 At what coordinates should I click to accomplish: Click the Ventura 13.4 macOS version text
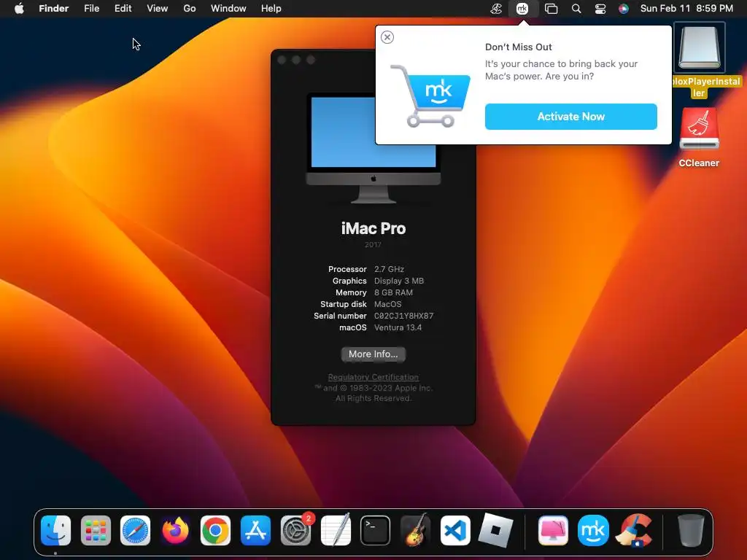tap(398, 327)
